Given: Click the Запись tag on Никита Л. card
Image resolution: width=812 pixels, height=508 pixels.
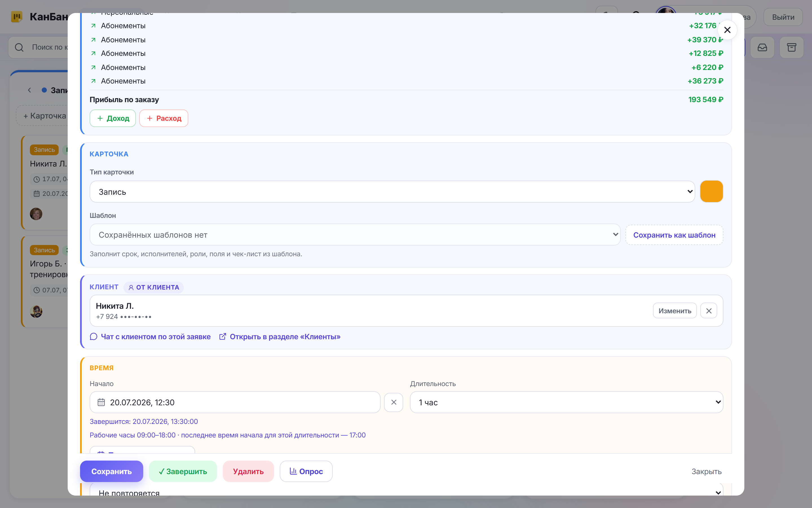Looking at the screenshot, I should [x=44, y=150].
